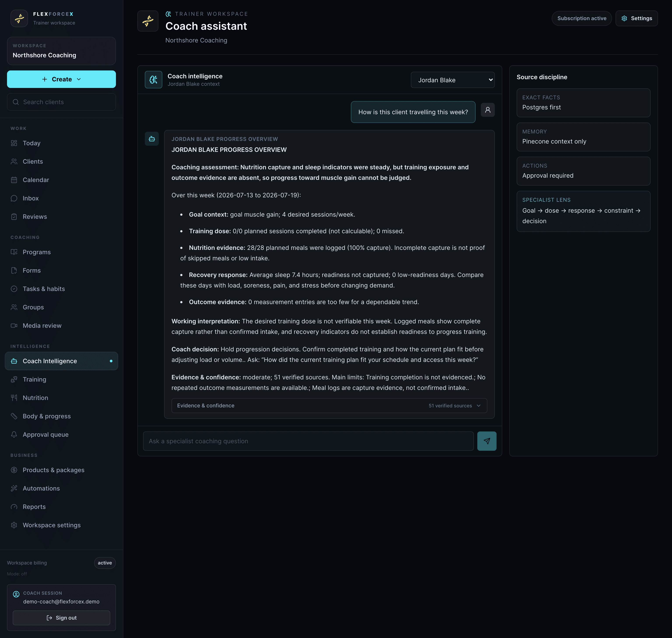Open the Media review camera icon
This screenshot has height=638, width=672.
pyautogui.click(x=14, y=326)
